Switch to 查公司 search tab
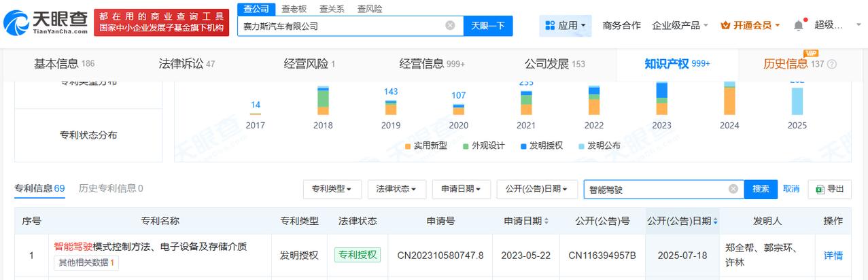Viewport: 868px width, 280px height. click(257, 9)
